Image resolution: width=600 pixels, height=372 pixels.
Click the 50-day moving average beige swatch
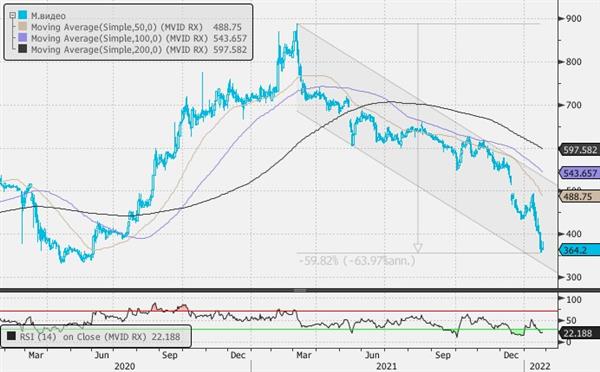tap(23, 27)
